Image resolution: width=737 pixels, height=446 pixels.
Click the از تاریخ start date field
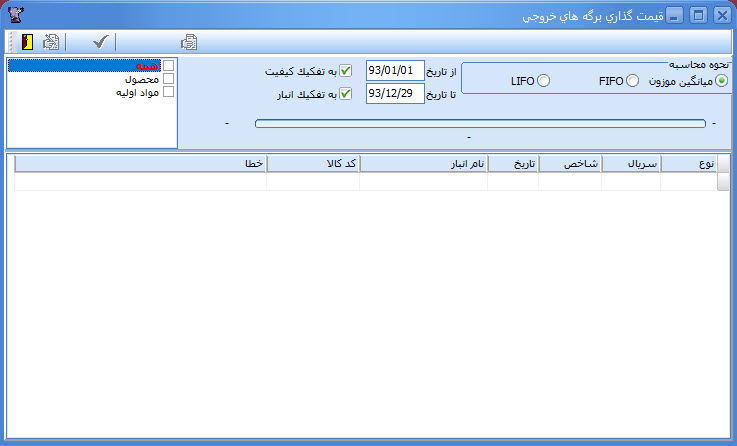tap(395, 71)
